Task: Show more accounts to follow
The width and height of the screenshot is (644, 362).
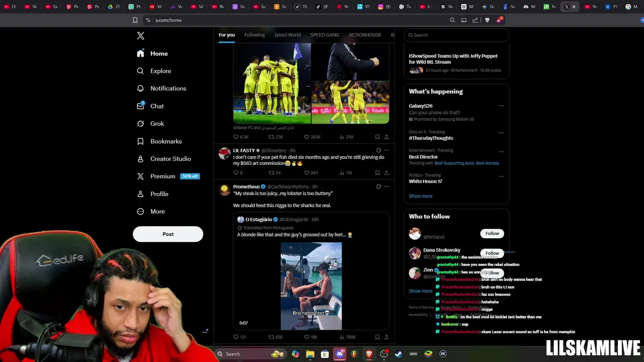Action: click(420, 291)
